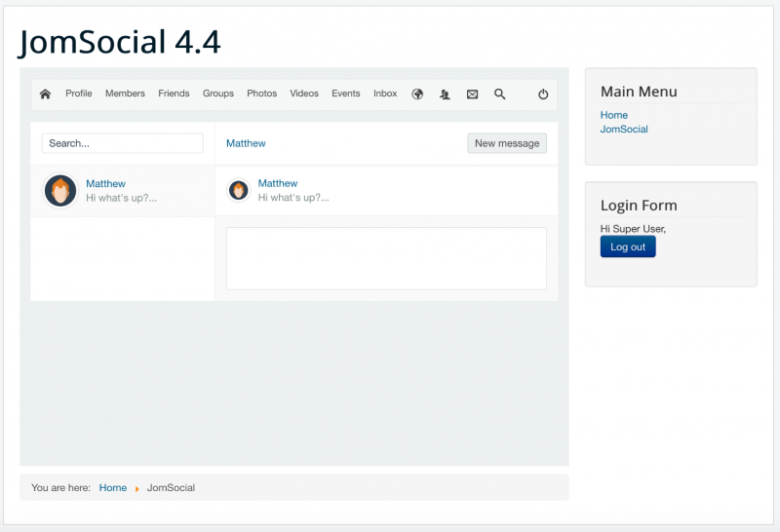Click the power logout icon
The width and height of the screenshot is (780, 532).
click(x=543, y=94)
